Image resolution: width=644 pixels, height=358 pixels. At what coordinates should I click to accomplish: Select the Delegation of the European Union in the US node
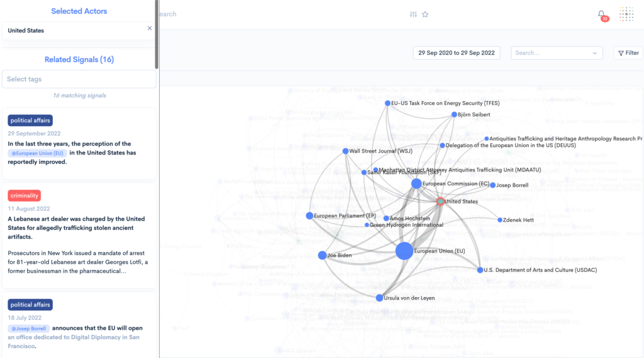coord(442,146)
